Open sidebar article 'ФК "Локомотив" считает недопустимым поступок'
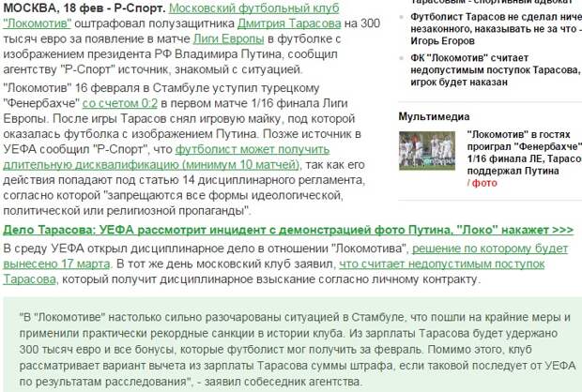Screen dimensions: 582x392 495,70
